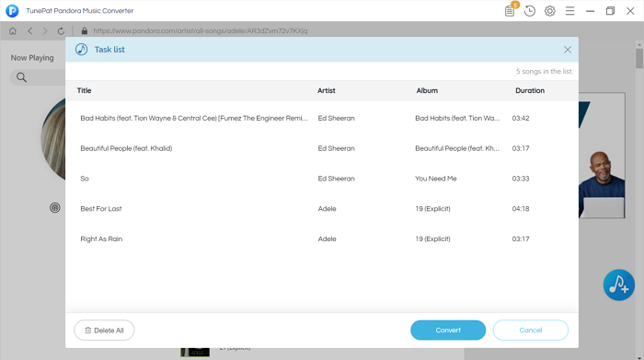Maximize the TunePat window

pos(610,11)
